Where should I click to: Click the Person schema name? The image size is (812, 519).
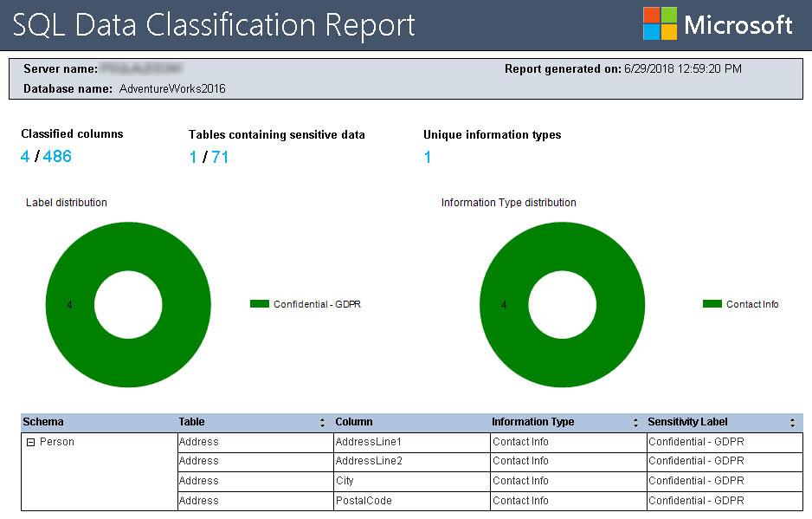point(57,442)
